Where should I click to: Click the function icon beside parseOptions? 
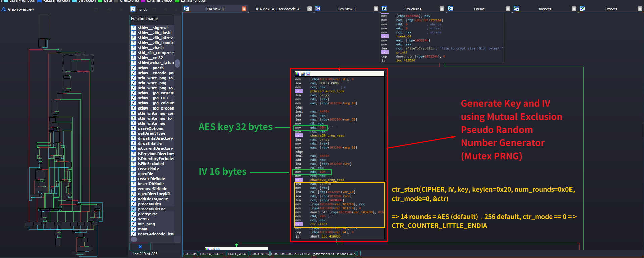click(x=133, y=128)
